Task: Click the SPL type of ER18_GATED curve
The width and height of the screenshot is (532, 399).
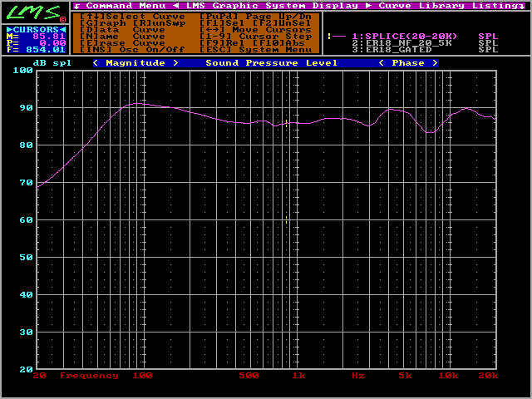Action: [x=488, y=50]
